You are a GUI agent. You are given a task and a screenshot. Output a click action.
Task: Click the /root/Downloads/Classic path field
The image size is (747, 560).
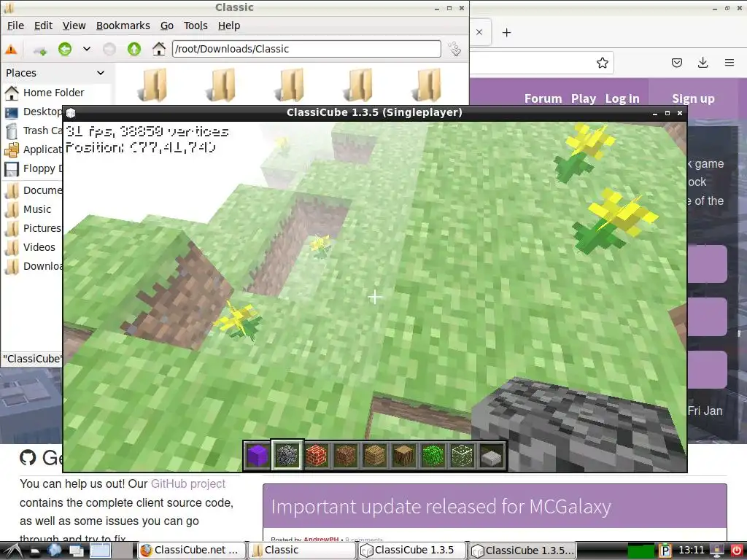[x=306, y=49]
